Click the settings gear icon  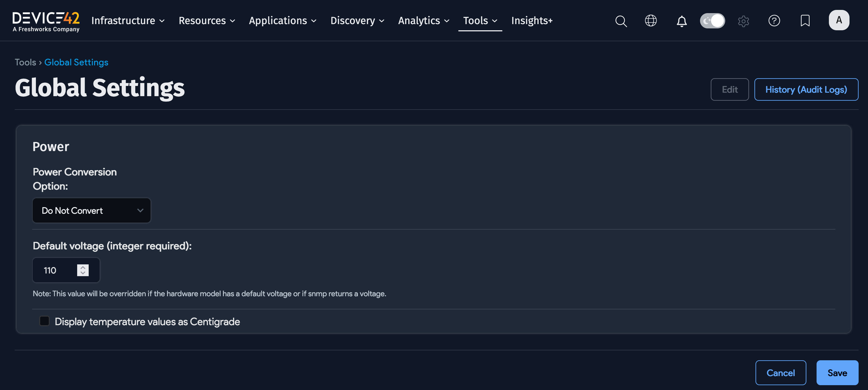point(743,21)
